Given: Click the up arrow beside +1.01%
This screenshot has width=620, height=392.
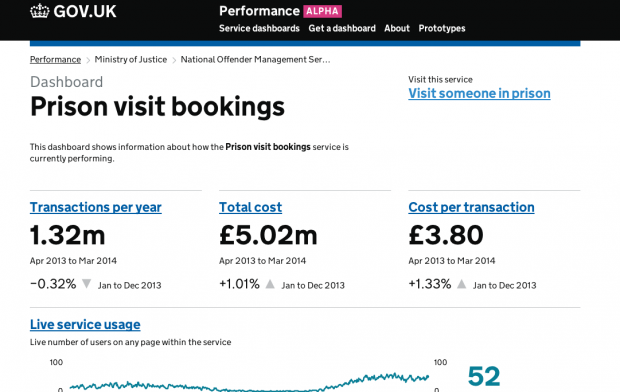Looking at the screenshot, I should (270, 284).
